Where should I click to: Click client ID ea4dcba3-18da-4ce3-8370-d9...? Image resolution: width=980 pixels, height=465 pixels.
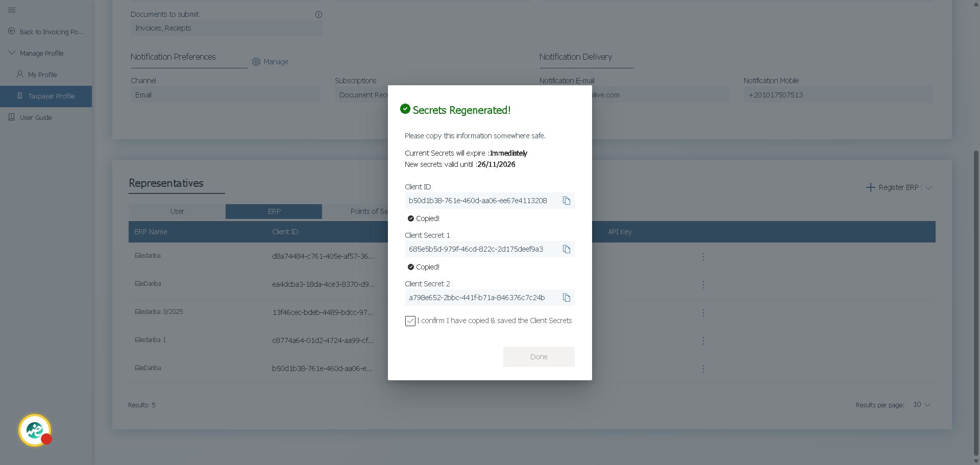tap(323, 284)
